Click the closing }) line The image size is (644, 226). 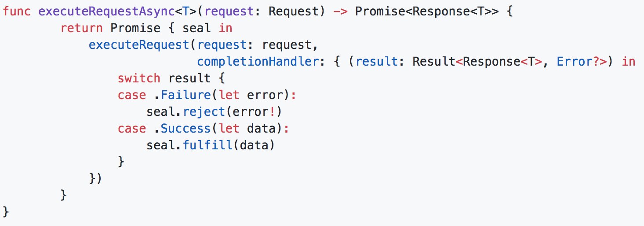point(95,179)
